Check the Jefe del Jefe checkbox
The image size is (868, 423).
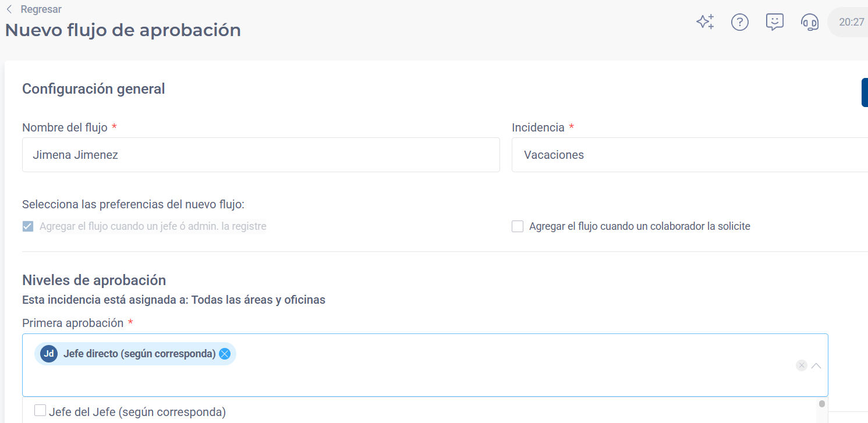40,411
